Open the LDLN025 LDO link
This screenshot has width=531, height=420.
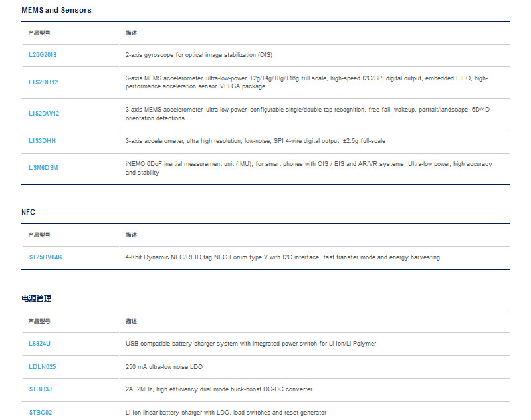[43, 366]
